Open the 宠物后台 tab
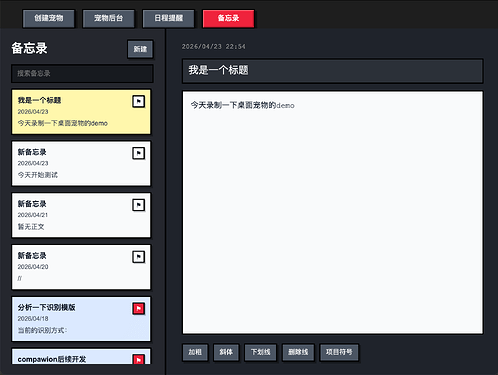This screenshot has width=498, height=375. click(109, 18)
